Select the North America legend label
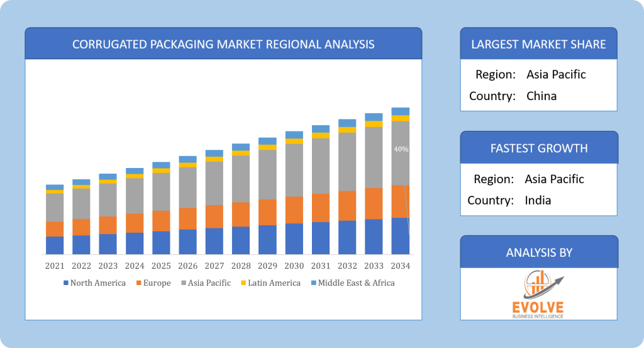The width and height of the screenshot is (644, 348). (x=97, y=283)
